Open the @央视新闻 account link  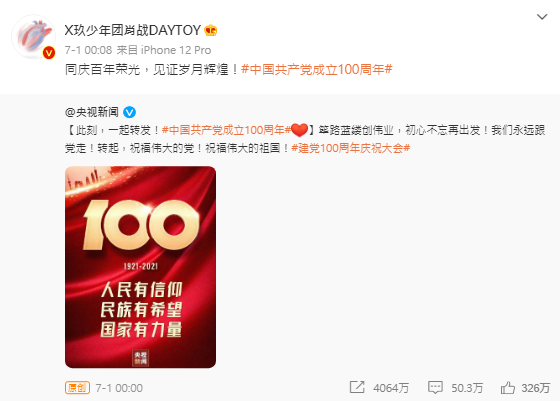[92, 112]
